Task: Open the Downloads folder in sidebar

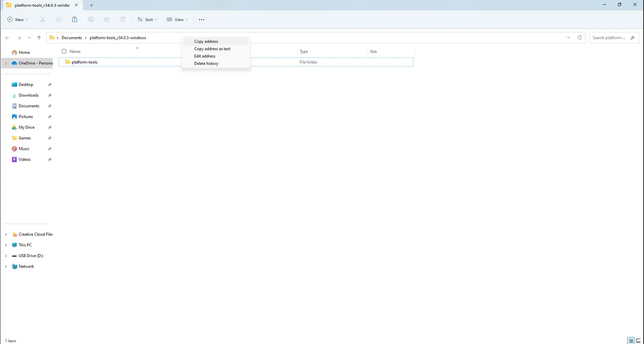Action: (x=28, y=95)
